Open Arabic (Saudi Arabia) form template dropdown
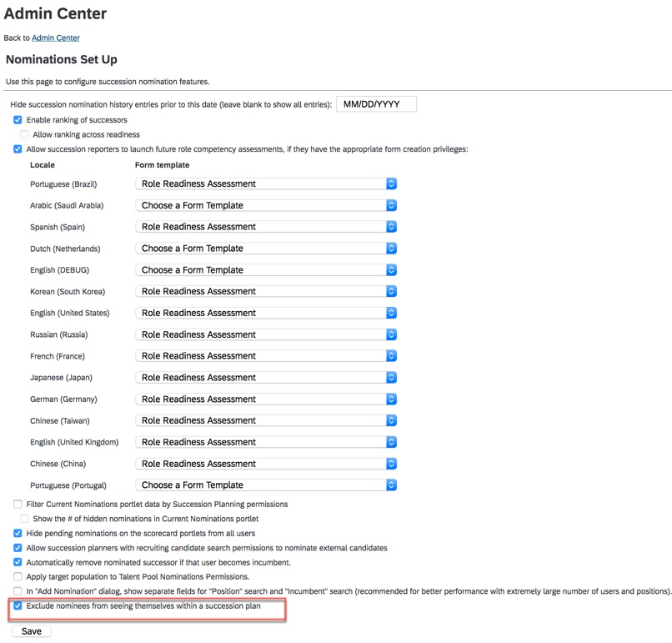 [x=266, y=205]
